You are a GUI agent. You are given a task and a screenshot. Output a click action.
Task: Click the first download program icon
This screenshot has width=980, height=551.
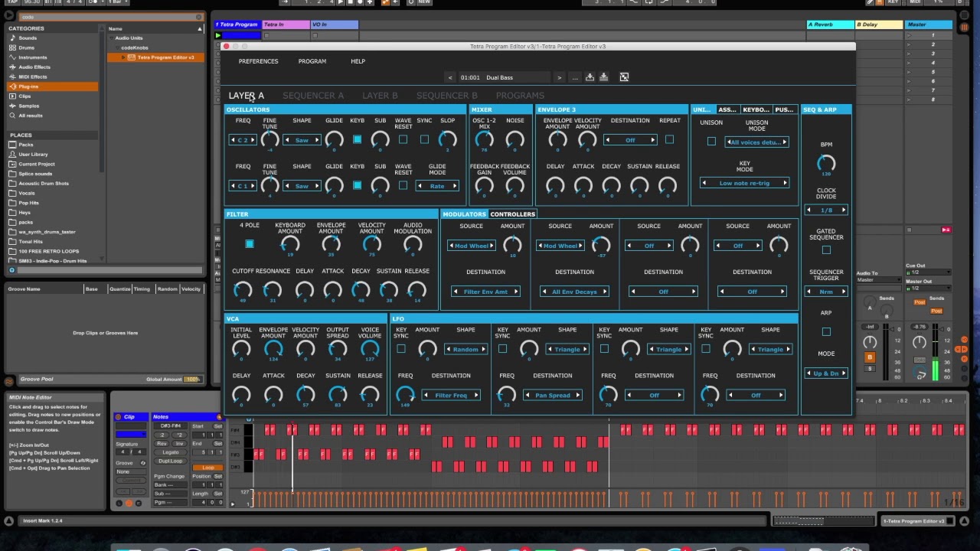[x=590, y=77]
